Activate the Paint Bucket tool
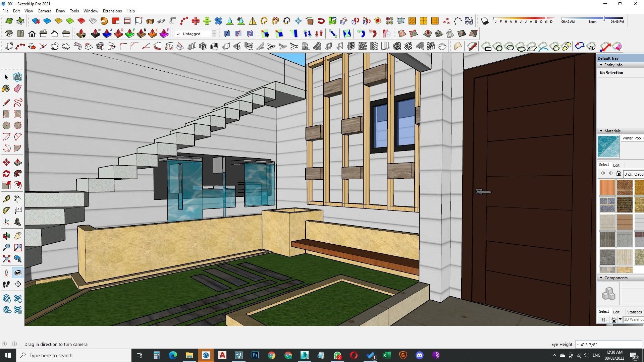Screen dimensions: 644x362 click(6, 88)
